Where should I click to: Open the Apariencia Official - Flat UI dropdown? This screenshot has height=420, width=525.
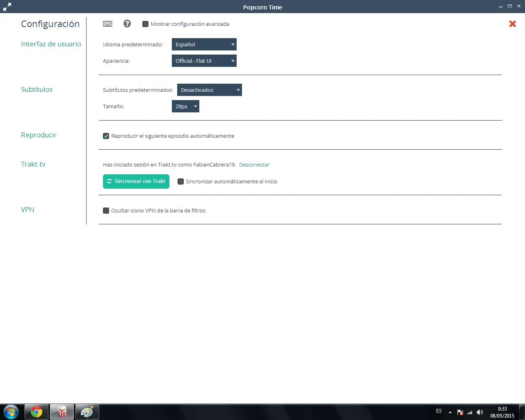point(204,61)
